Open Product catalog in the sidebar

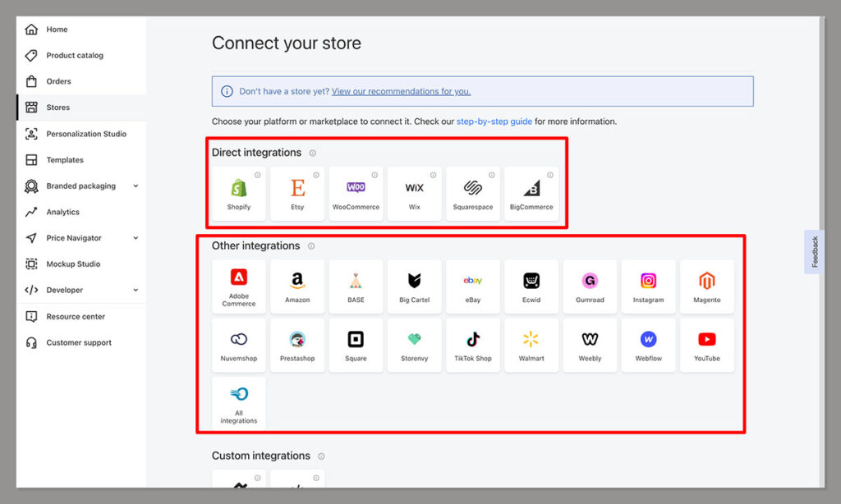(81, 55)
